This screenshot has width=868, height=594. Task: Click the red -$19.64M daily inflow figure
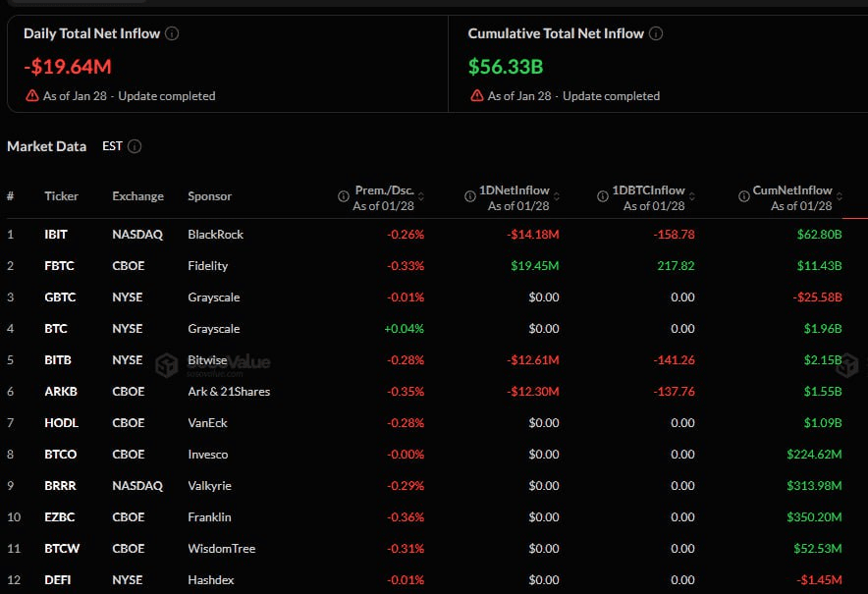click(67, 67)
